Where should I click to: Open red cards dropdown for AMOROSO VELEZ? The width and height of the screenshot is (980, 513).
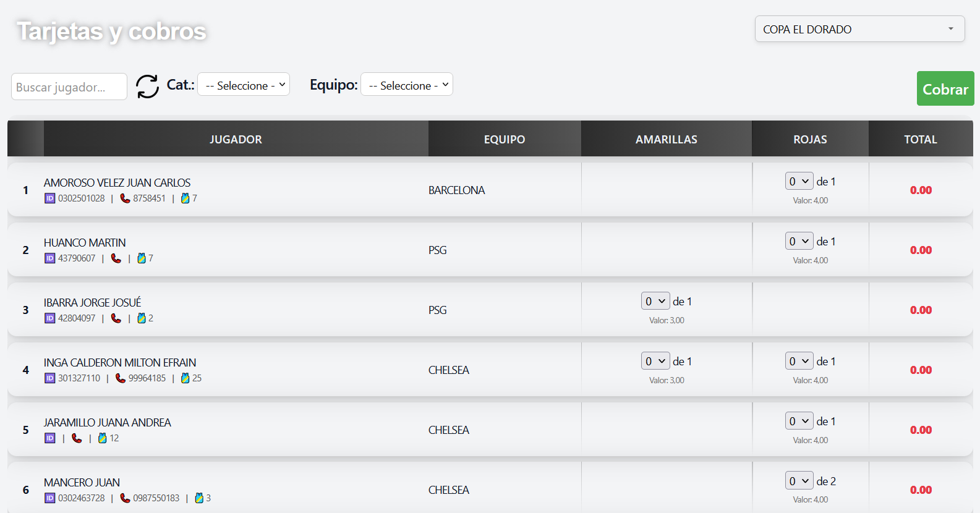(x=799, y=181)
